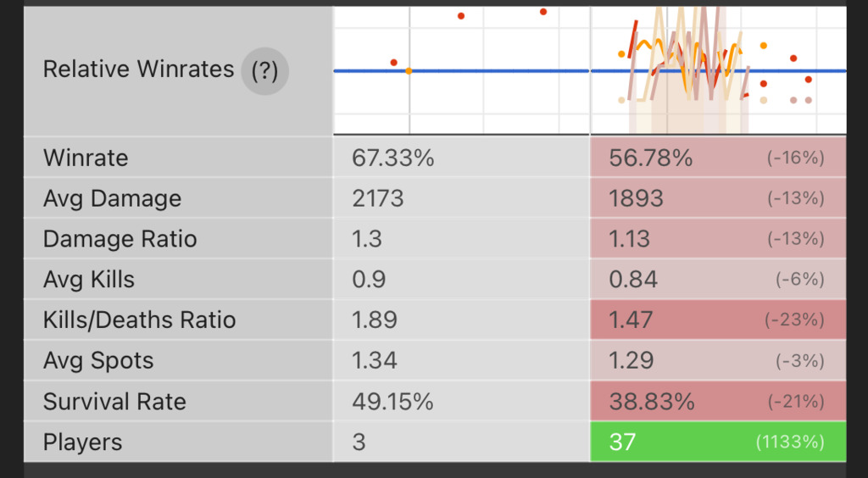Select the Avg Damage row label
This screenshot has width=868, height=478.
click(112, 198)
